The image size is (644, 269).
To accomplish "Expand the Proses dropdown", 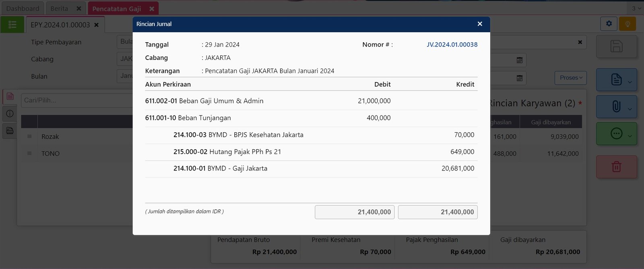I will point(571,78).
